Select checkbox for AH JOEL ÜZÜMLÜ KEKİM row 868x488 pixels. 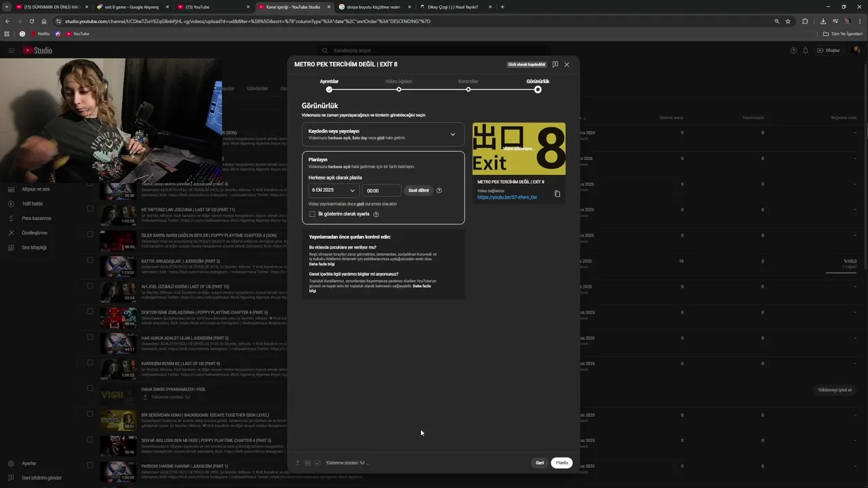tap(90, 286)
